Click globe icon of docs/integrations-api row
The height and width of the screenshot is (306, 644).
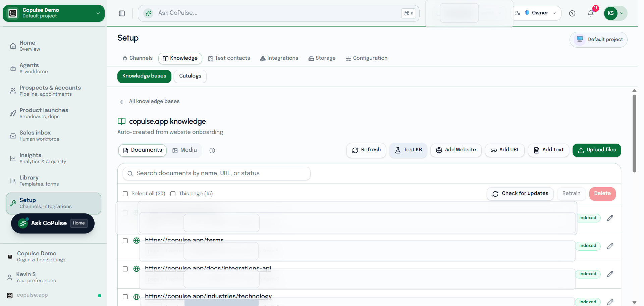(137, 269)
